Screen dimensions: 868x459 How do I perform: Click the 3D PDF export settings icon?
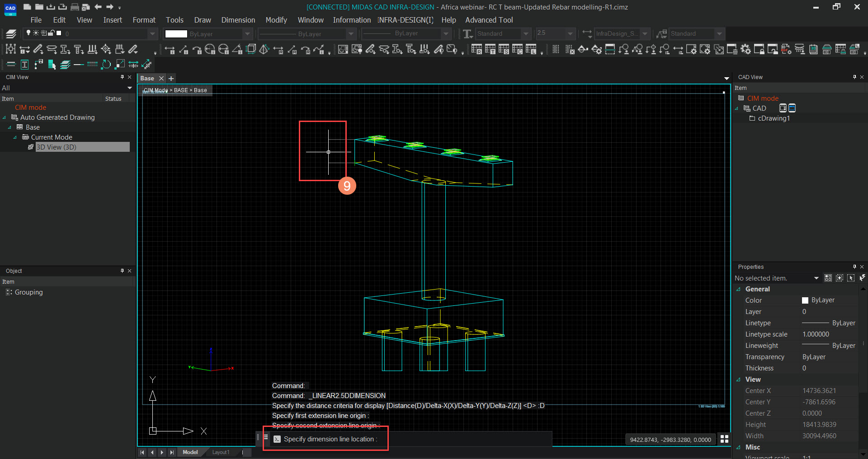coord(786,49)
